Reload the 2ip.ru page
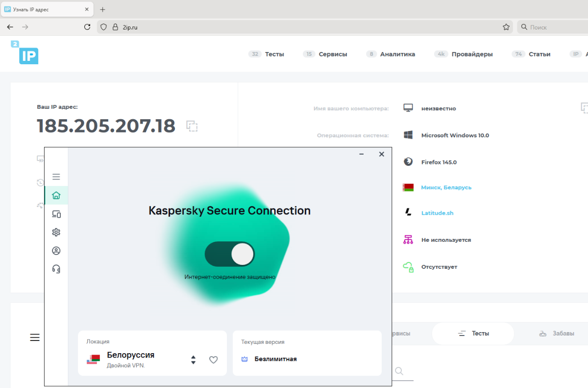 (87, 27)
